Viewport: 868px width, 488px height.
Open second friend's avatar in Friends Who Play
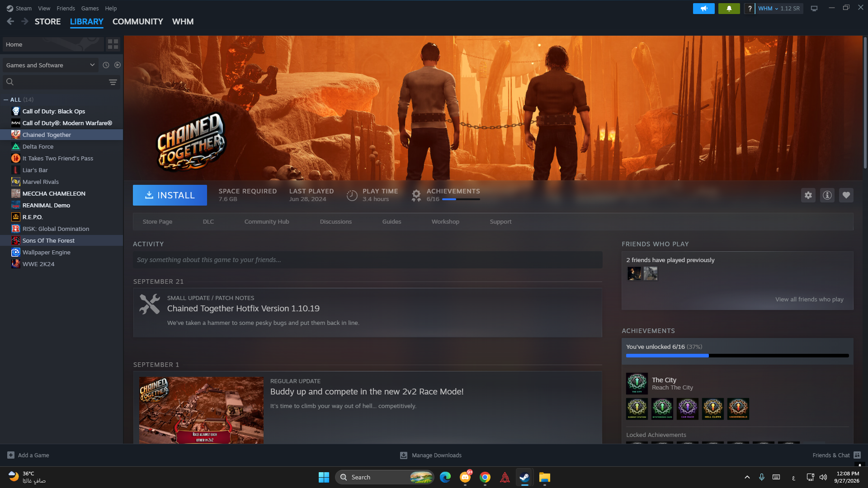(651, 273)
